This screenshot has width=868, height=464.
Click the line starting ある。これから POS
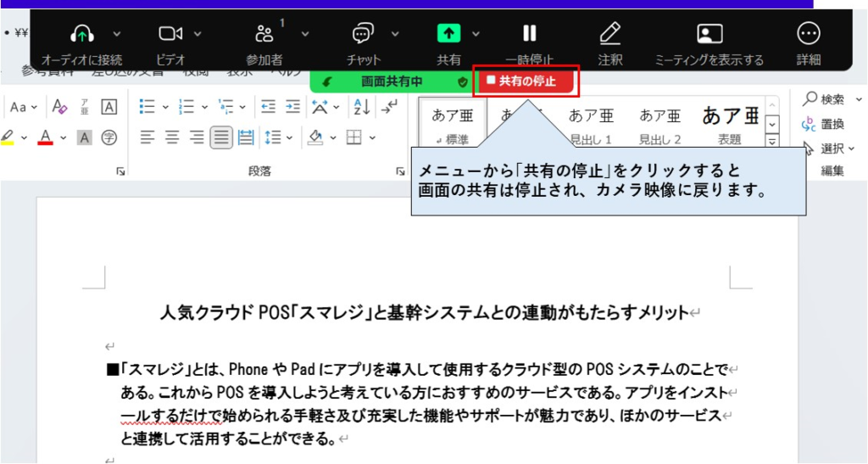(x=424, y=393)
